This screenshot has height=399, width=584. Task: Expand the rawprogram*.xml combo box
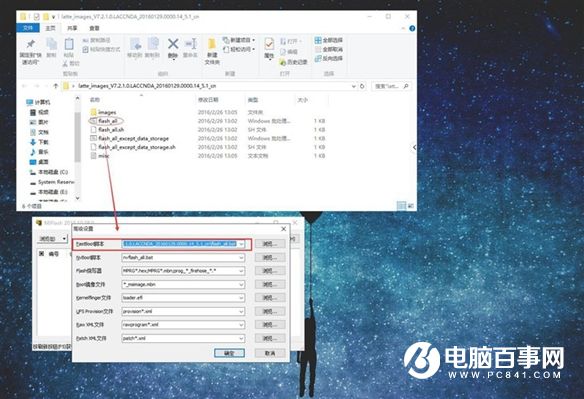pos(183,325)
